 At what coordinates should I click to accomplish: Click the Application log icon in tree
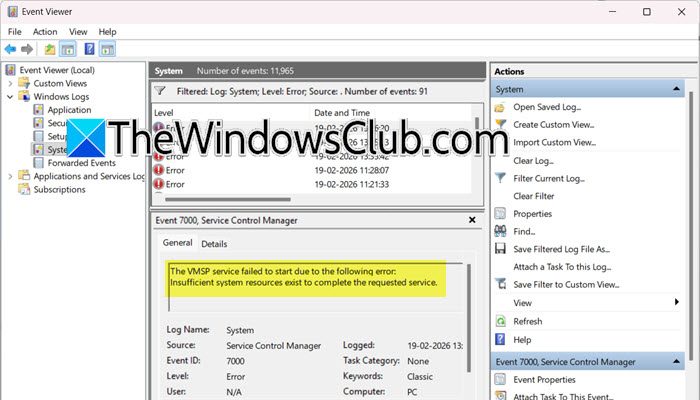[x=39, y=110]
